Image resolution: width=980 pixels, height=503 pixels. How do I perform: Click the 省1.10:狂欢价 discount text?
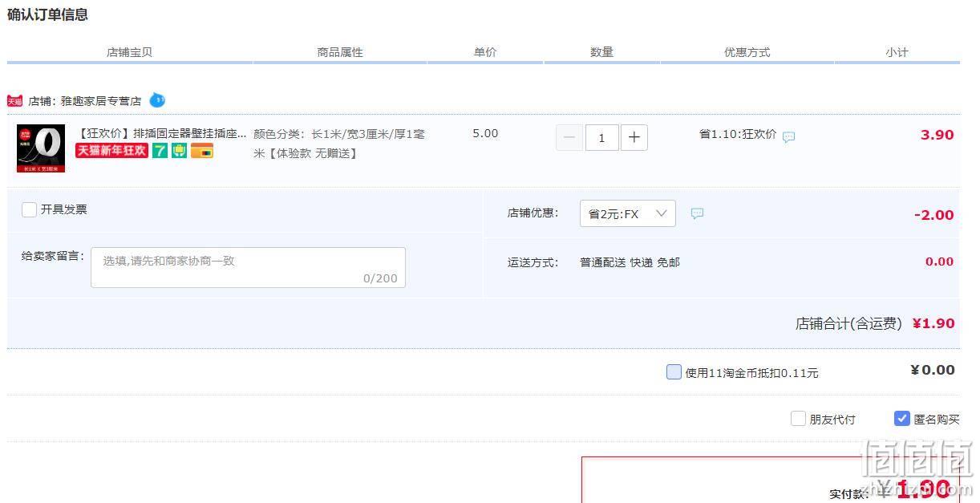click(738, 134)
